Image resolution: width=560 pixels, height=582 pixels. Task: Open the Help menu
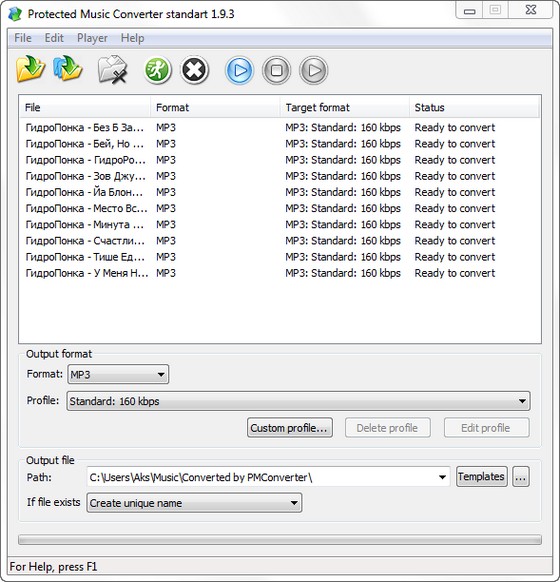click(132, 38)
